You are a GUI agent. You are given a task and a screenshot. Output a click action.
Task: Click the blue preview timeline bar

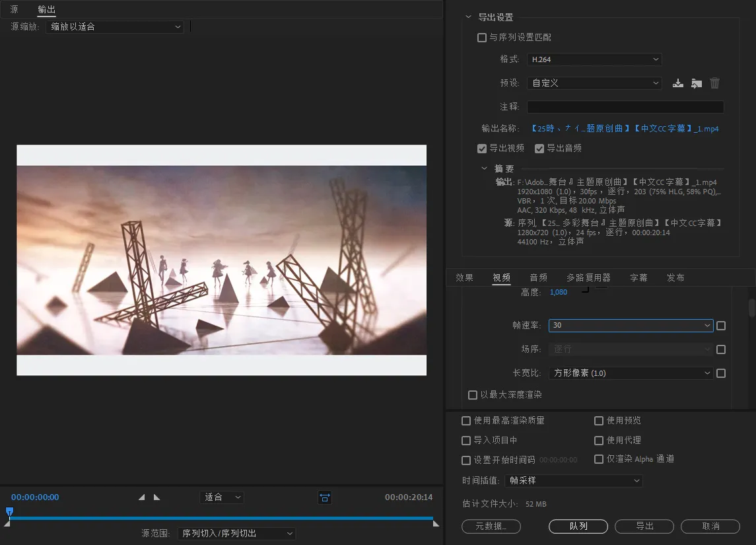point(221,519)
